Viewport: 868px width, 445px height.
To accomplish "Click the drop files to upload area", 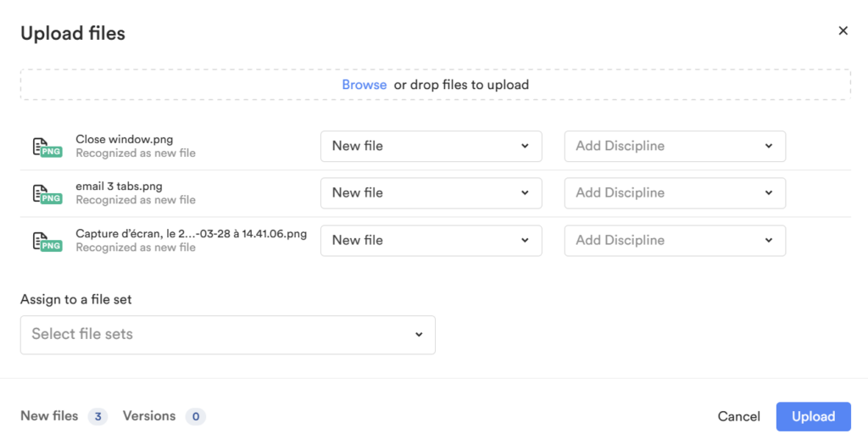I will pyautogui.click(x=435, y=85).
